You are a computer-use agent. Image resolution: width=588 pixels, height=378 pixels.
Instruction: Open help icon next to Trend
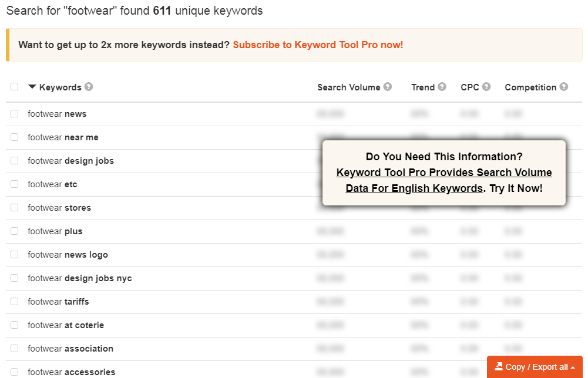tap(442, 87)
